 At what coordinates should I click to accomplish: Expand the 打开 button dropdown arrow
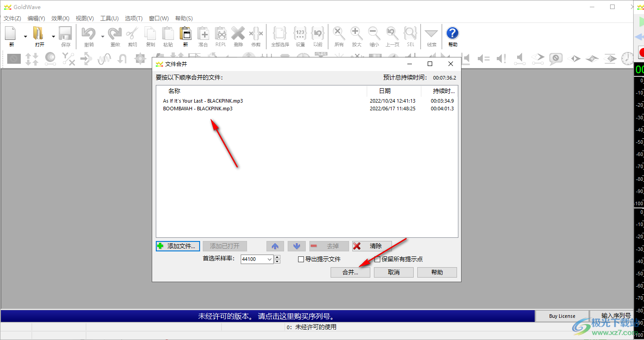click(x=53, y=36)
